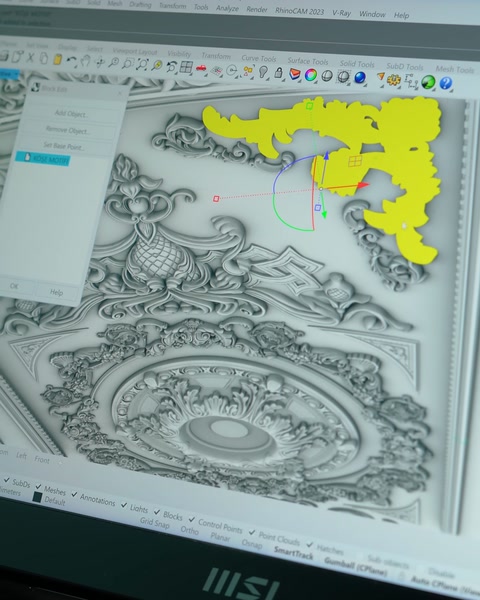This screenshot has width=480, height=600.
Task: Click the Dimension tool icon
Action: 411,81
